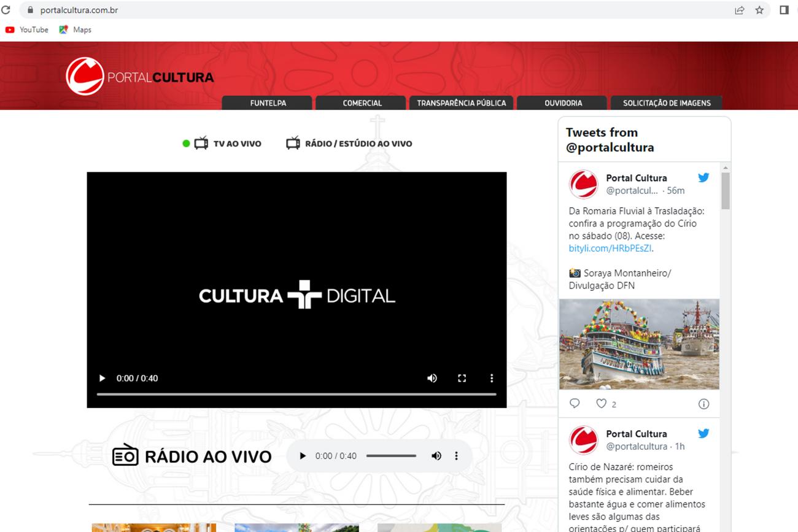Click the TV icon beside TV AO VIVO
798x532 pixels.
click(x=201, y=144)
